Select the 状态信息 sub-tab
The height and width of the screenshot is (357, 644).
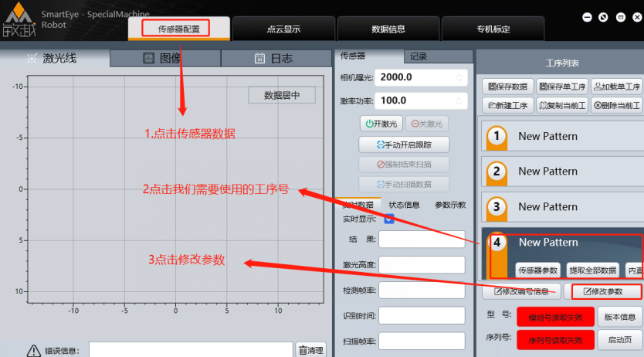coord(404,205)
